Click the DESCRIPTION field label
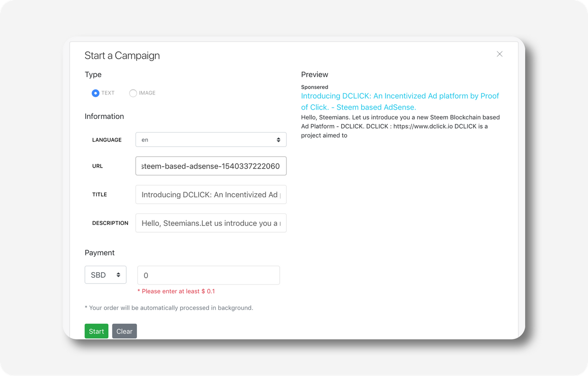This screenshot has height=376, width=588. pos(110,223)
